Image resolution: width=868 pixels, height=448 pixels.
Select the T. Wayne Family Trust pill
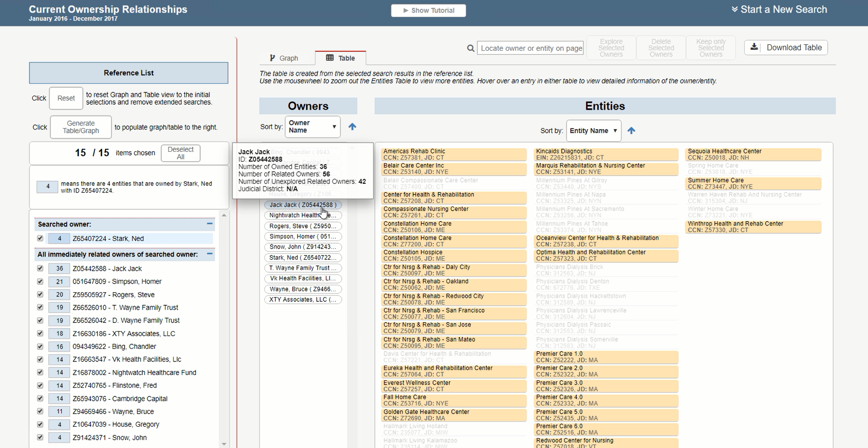pyautogui.click(x=303, y=268)
